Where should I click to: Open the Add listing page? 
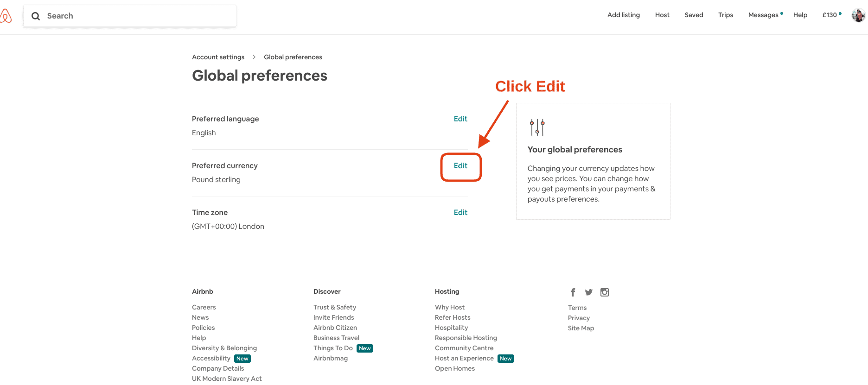[623, 15]
